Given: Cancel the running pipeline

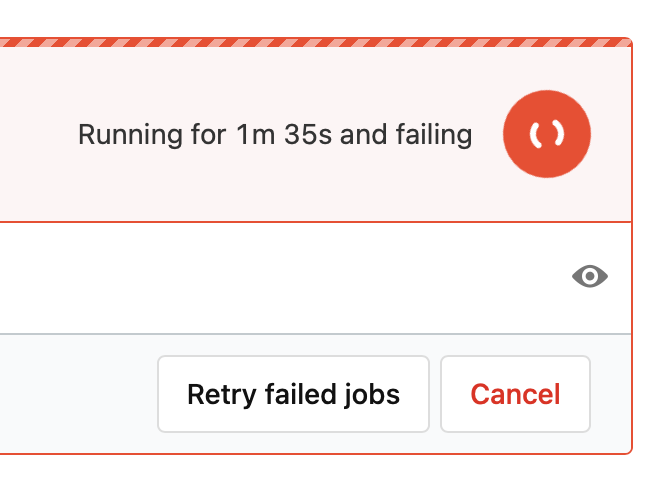Looking at the screenshot, I should coord(515,394).
